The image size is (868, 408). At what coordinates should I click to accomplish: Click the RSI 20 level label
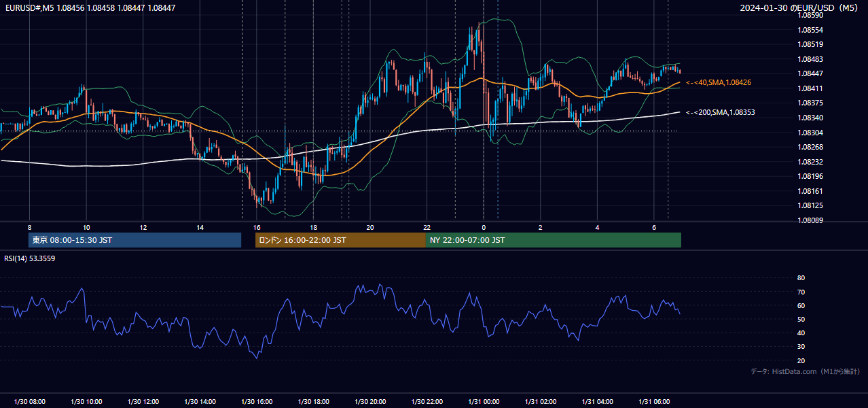801,360
